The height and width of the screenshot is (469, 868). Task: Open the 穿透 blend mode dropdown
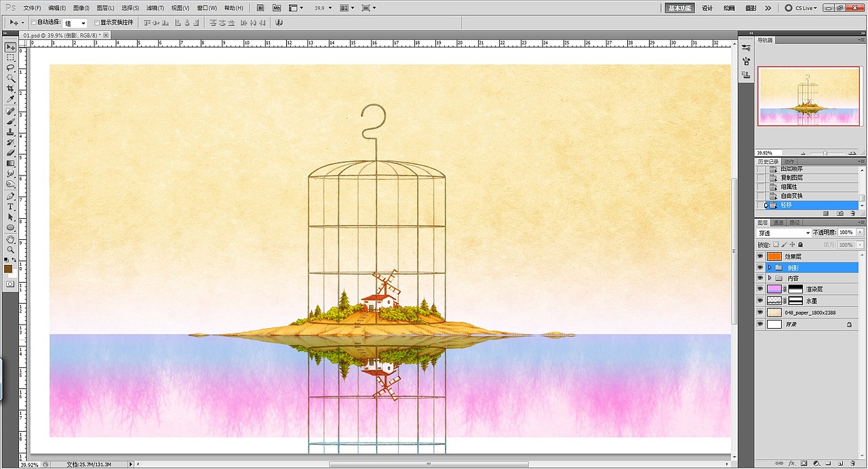[784, 233]
